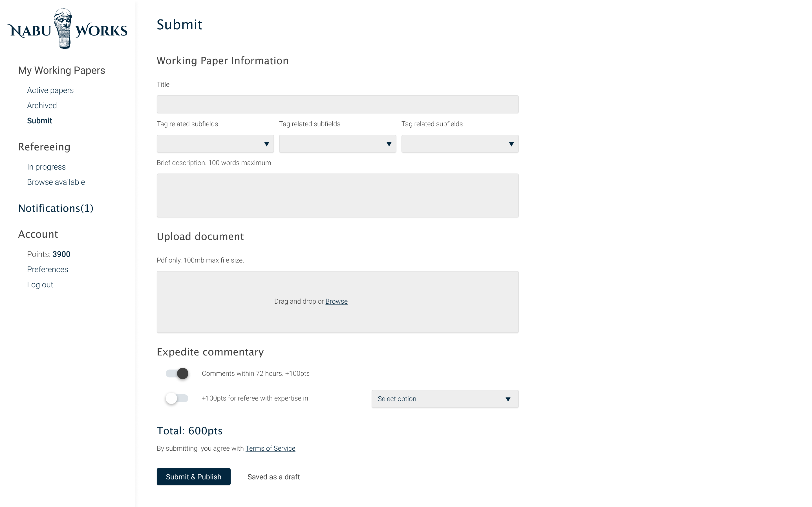This screenshot has height=507, width=812.
Task: Open account Preferences
Action: tap(48, 269)
